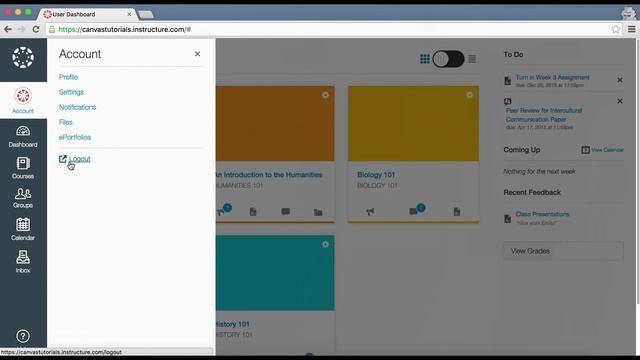Open discussions icon on Humanities card
Image resolution: width=640 pixels, height=360 pixels.
pos(286,211)
